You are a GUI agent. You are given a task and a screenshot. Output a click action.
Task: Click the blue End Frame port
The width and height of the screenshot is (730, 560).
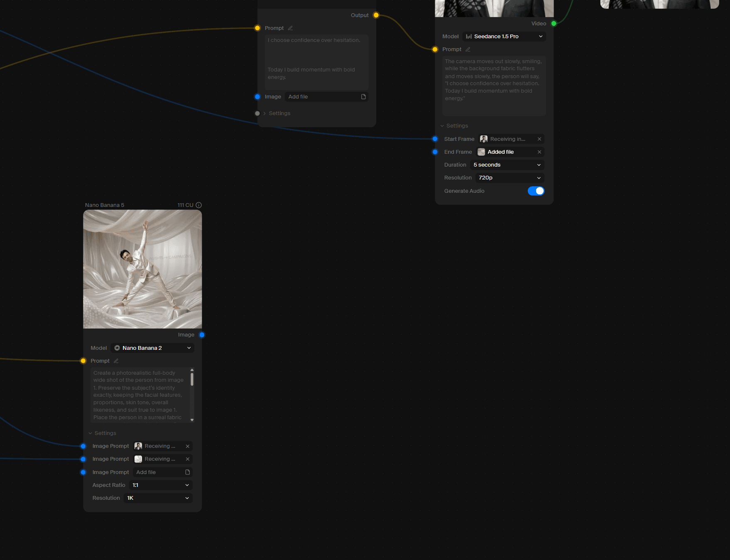pyautogui.click(x=435, y=152)
